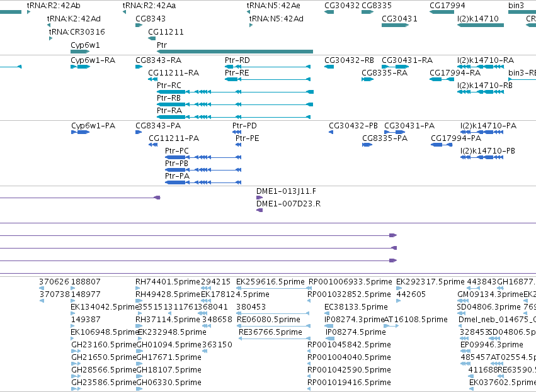Select the CG30431 gene label
536x392 pixels.
(399, 19)
